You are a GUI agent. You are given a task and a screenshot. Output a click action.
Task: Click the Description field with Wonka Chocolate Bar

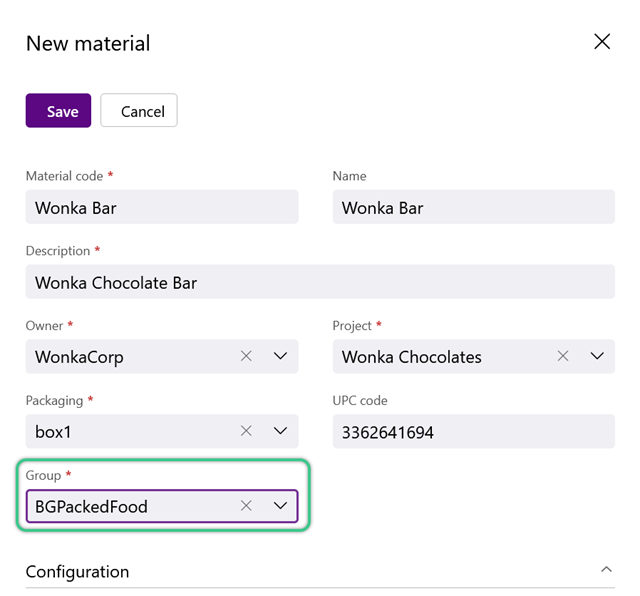[x=320, y=282]
